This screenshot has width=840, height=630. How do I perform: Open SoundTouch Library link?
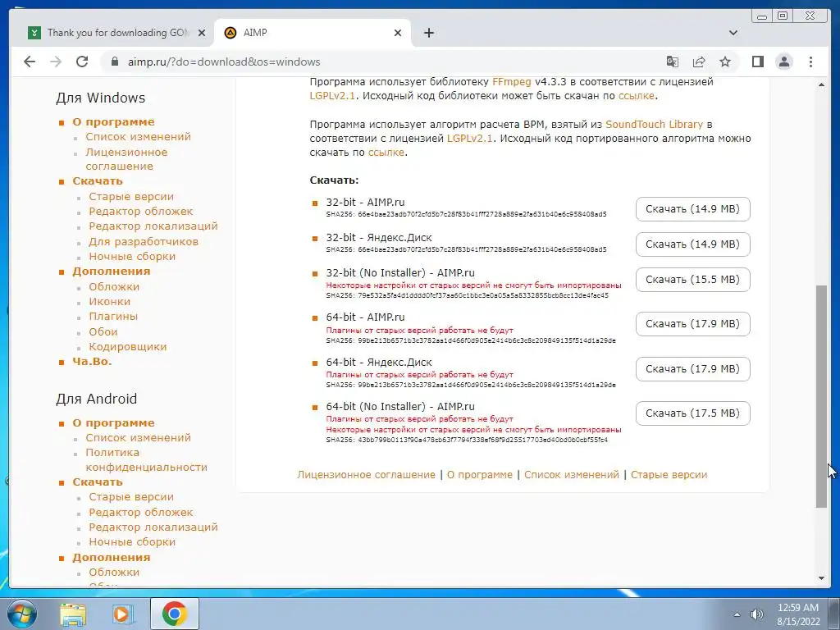654,125
